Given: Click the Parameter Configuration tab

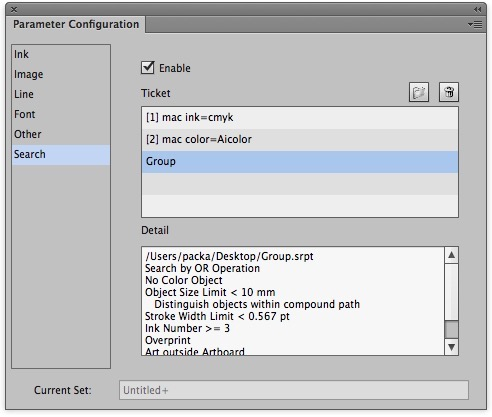Looking at the screenshot, I should (x=76, y=24).
